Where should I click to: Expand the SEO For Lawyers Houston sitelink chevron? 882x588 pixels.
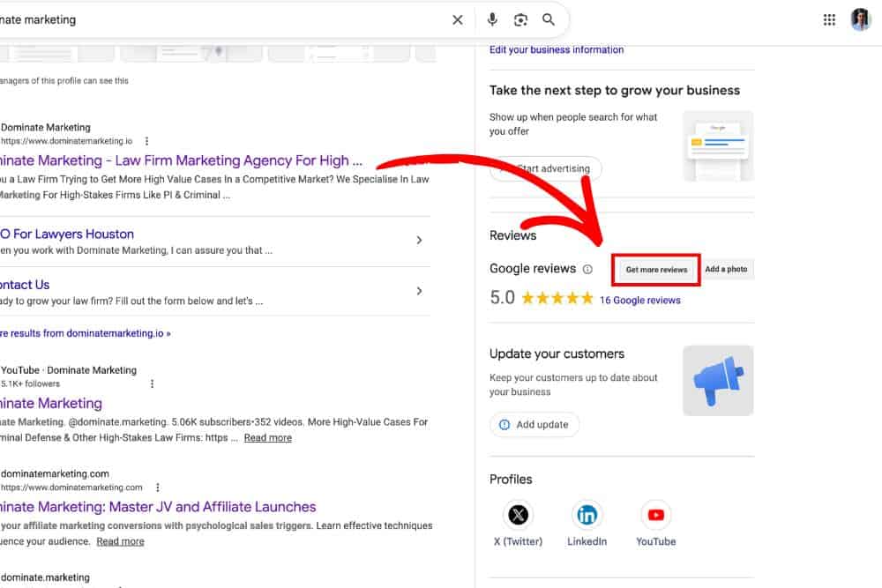coord(419,240)
